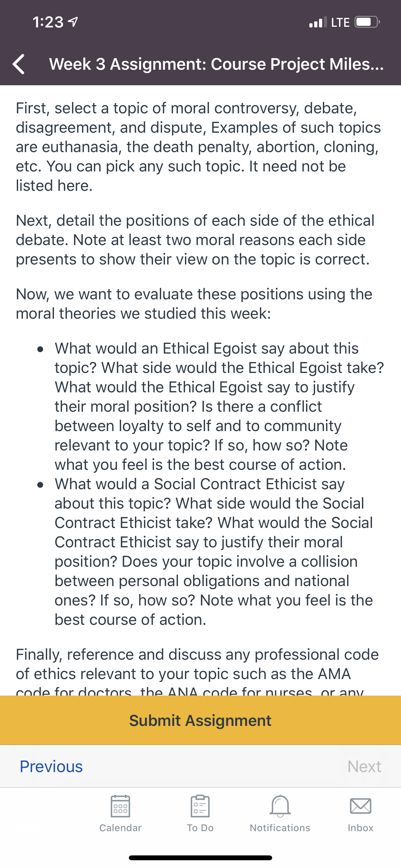Tap the cellular signal bars icon
Viewport: 401px width, 868px height.
pyautogui.click(x=318, y=22)
